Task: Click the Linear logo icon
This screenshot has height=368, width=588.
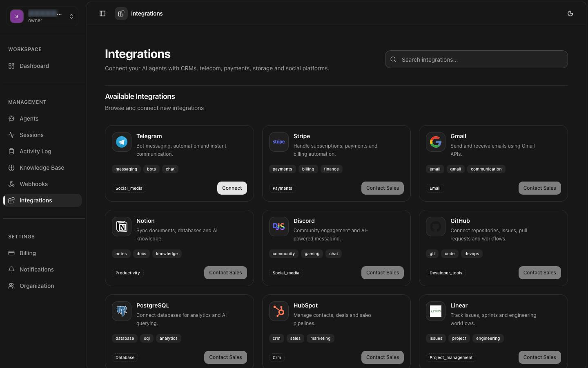Action: [436, 311]
